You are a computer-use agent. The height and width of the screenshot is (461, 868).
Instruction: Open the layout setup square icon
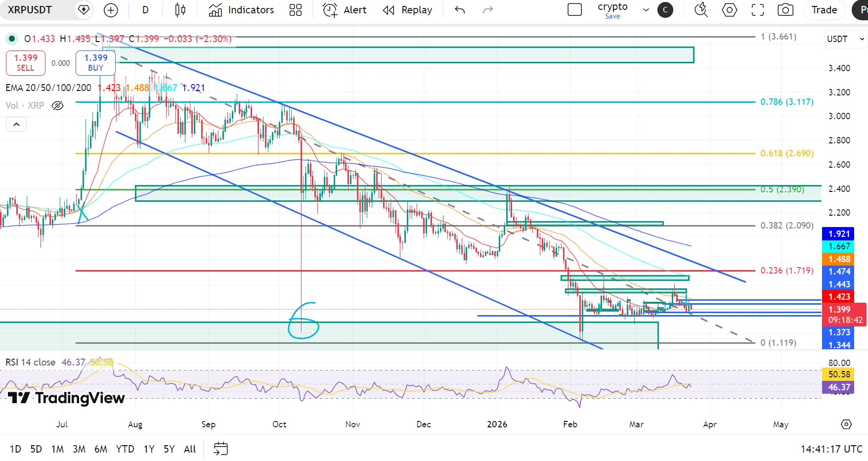(575, 10)
